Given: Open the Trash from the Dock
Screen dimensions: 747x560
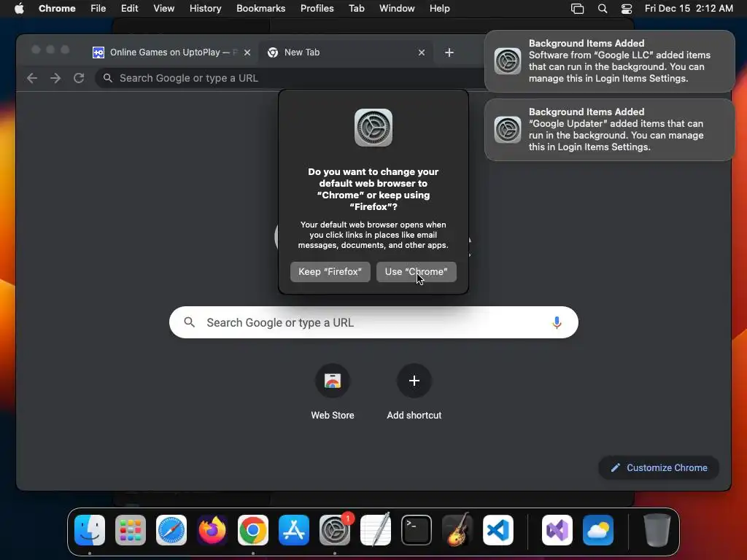Looking at the screenshot, I should coord(657,530).
